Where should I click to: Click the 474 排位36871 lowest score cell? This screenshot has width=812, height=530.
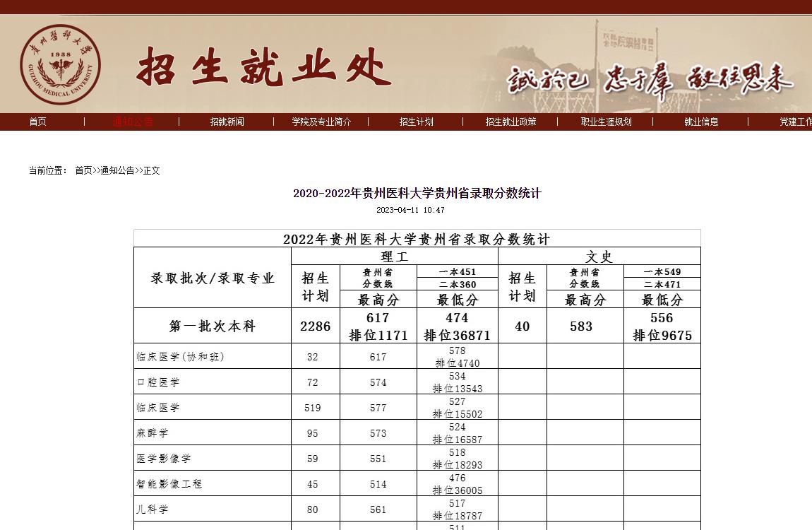(x=458, y=326)
